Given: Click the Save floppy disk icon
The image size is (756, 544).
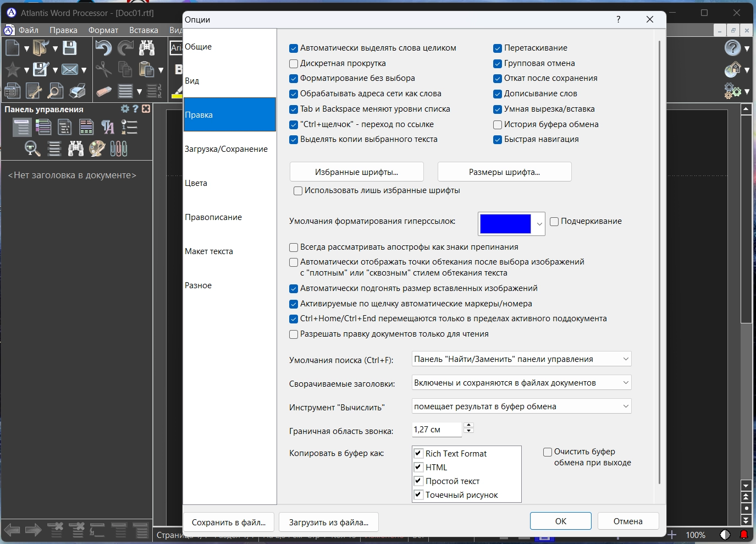Looking at the screenshot, I should point(70,48).
